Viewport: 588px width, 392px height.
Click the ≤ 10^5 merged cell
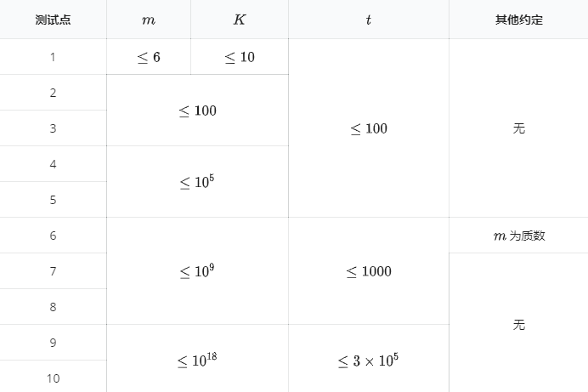[x=197, y=181]
